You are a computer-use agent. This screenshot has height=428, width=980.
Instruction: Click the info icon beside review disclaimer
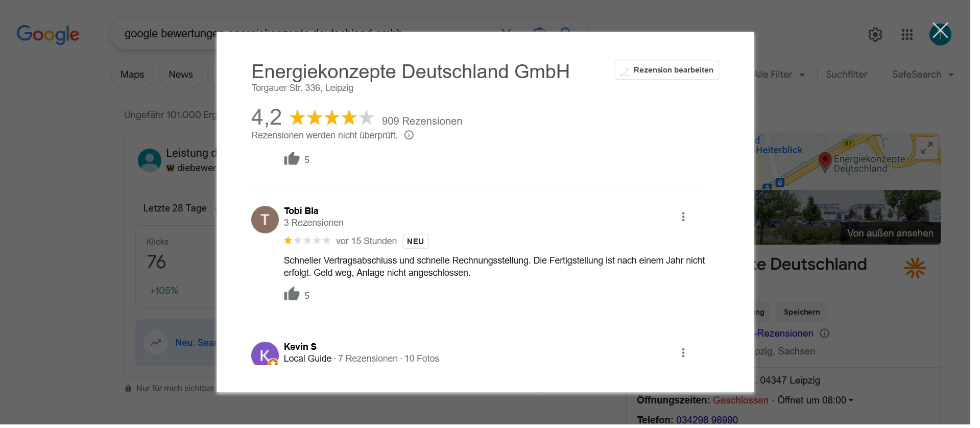click(409, 135)
